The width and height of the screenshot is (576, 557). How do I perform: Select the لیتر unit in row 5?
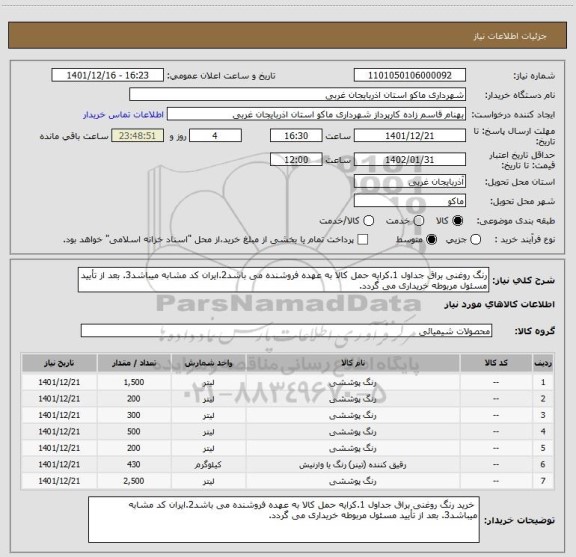[x=208, y=448]
